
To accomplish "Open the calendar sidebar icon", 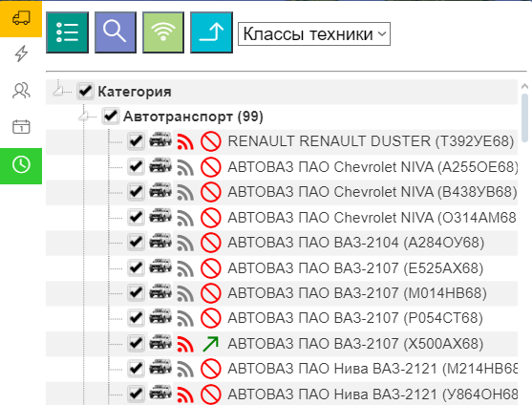I will coord(21,127).
